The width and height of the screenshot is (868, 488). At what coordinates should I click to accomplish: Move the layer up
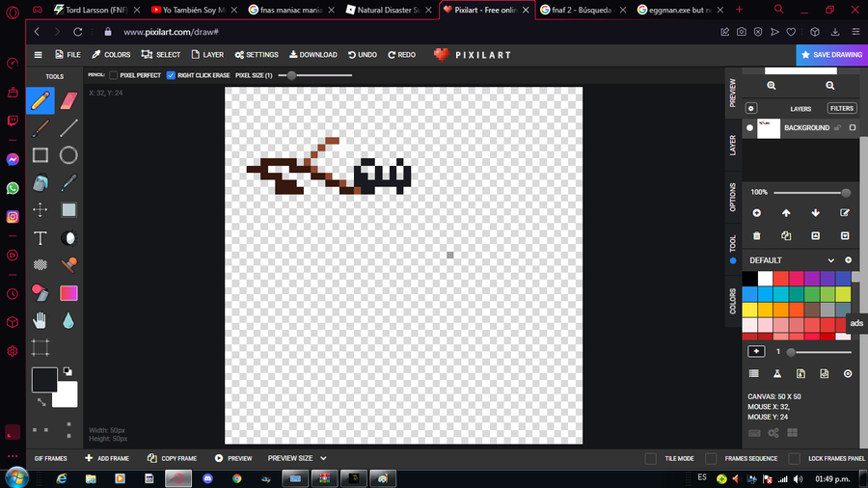point(786,213)
